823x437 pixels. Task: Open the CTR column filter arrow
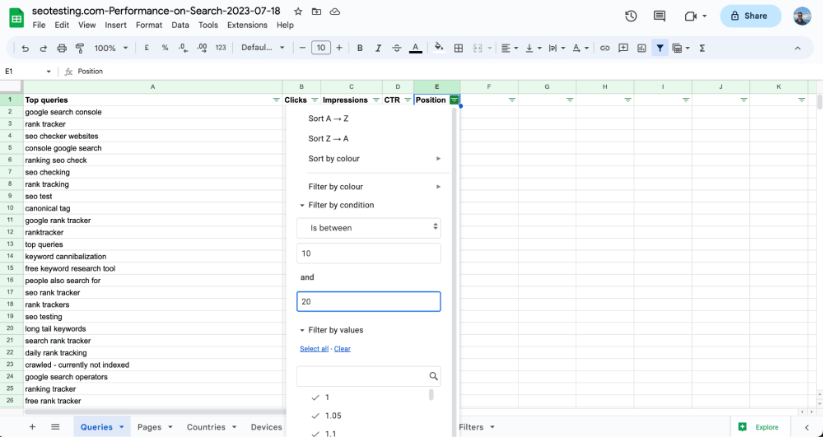click(x=407, y=100)
